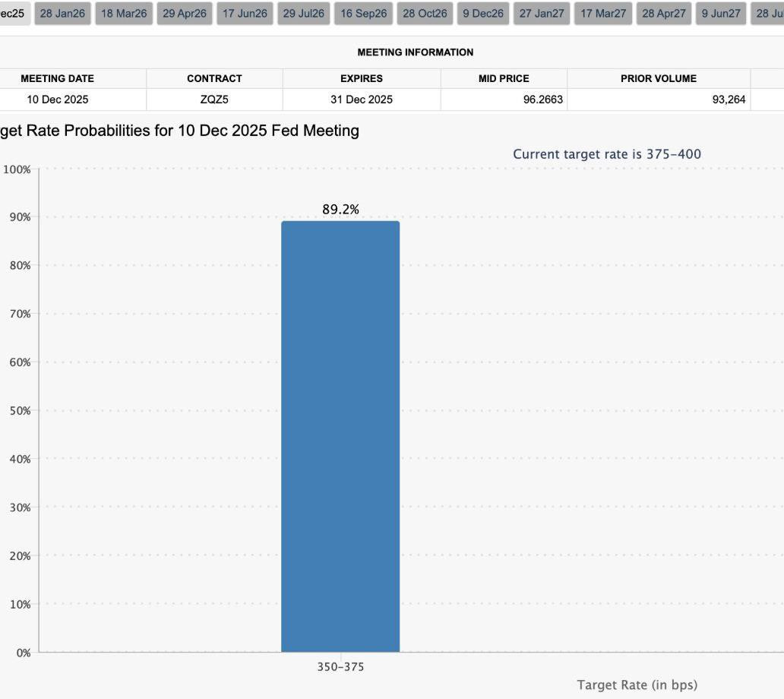Screen dimensions: 784x699
Task: Click the Current target rate annotation
Action: click(607, 154)
